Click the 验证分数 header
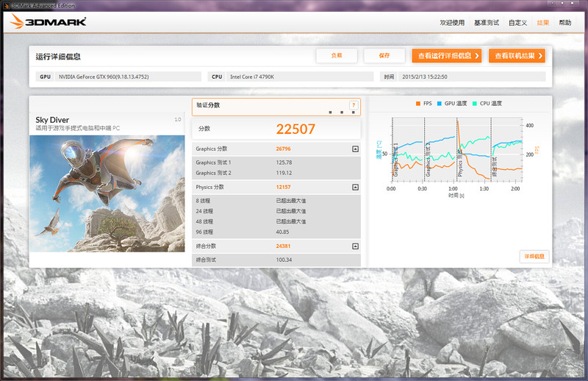Screen dimensions: 588x381 coord(276,107)
